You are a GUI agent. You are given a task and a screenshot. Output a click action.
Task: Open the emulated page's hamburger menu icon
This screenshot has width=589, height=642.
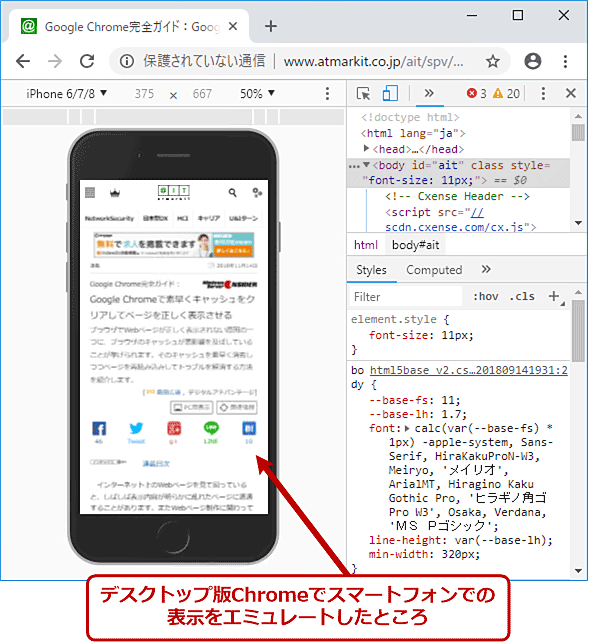pyautogui.click(x=90, y=192)
